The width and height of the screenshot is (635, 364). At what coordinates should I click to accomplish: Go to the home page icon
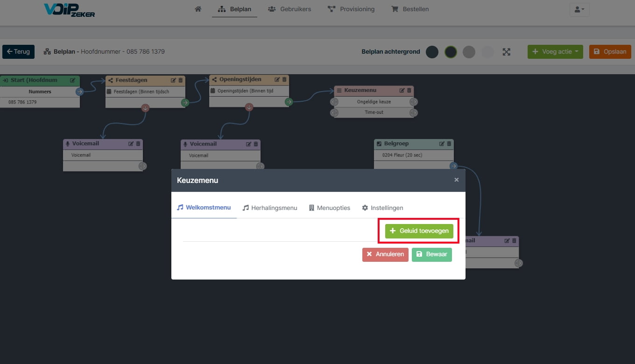pyautogui.click(x=198, y=9)
